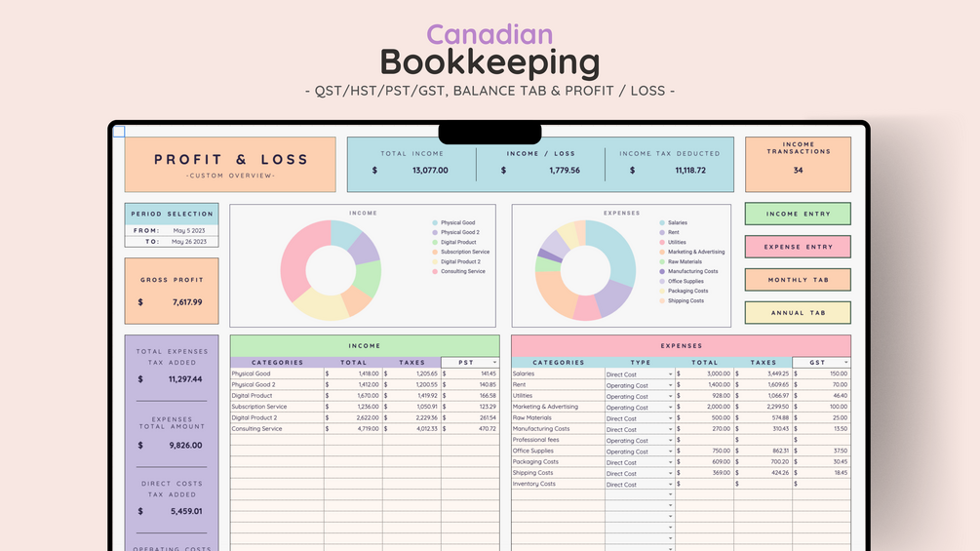Open type dropdown for Rent row
This screenshot has width=980, height=551.
coord(670,385)
